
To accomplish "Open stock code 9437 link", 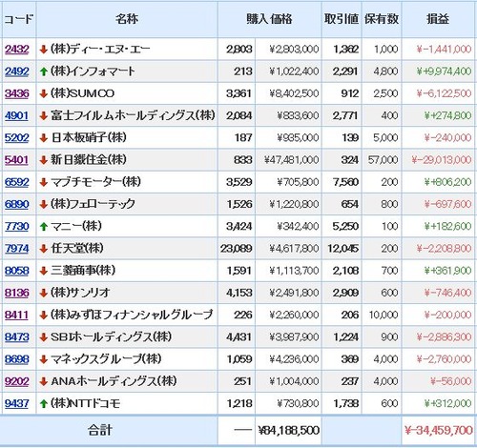I will (17, 403).
